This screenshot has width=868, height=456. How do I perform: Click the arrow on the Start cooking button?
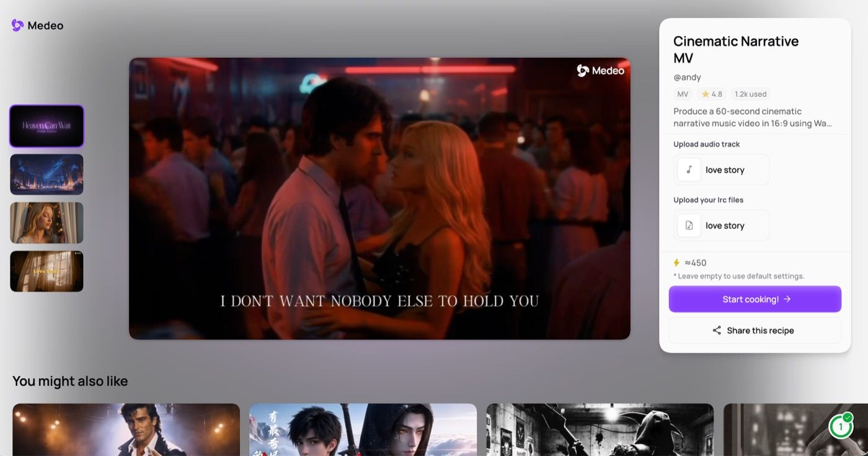[x=787, y=299]
